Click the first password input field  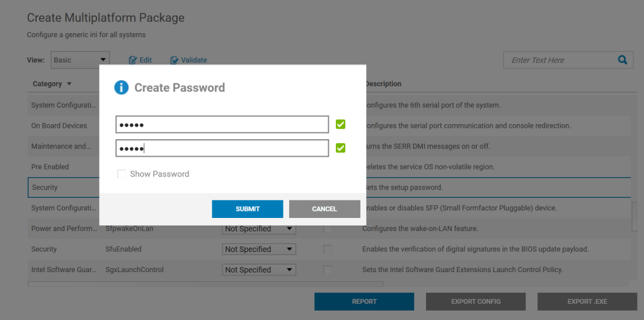222,125
